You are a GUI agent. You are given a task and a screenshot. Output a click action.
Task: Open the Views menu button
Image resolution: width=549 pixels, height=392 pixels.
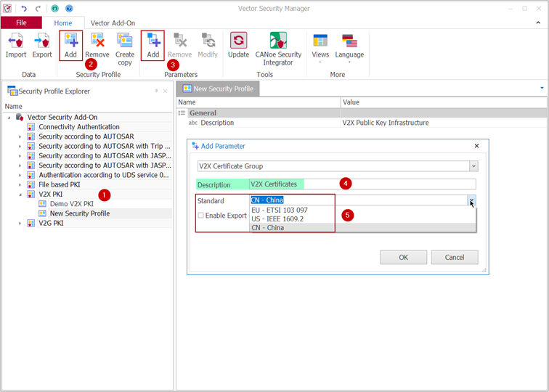(x=320, y=48)
